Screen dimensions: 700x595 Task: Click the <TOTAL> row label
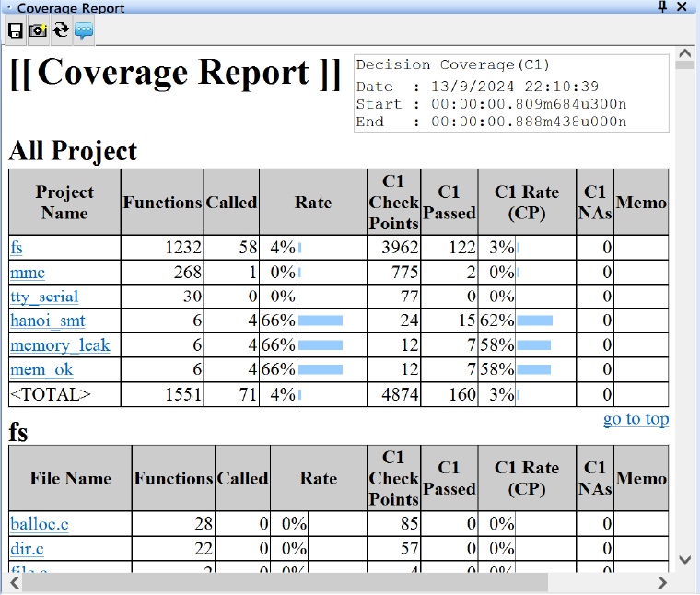pyautogui.click(x=51, y=394)
